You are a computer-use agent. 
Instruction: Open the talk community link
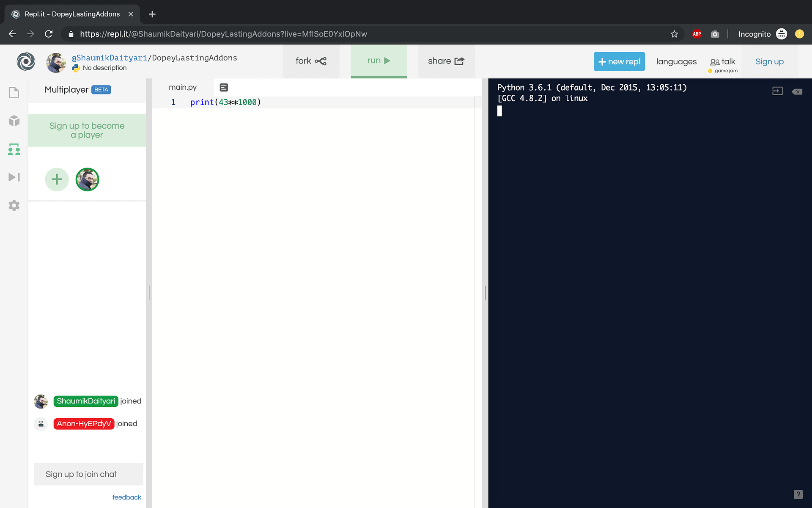723,62
